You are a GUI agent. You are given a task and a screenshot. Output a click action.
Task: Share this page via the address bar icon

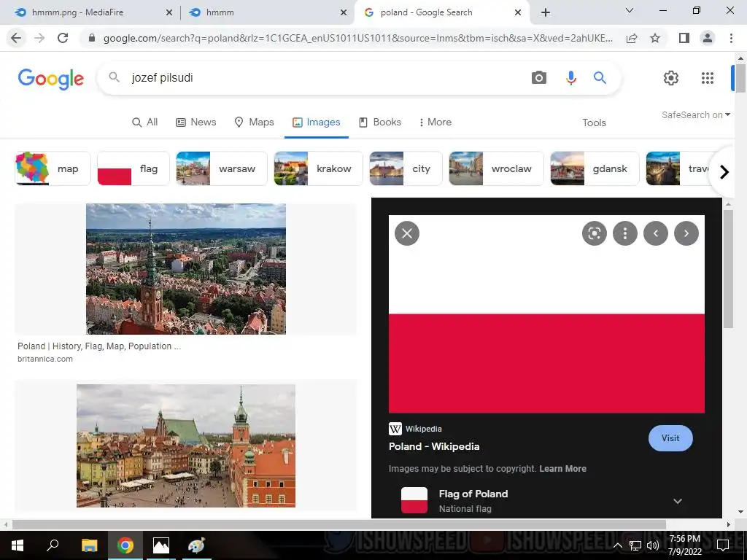coord(632,38)
